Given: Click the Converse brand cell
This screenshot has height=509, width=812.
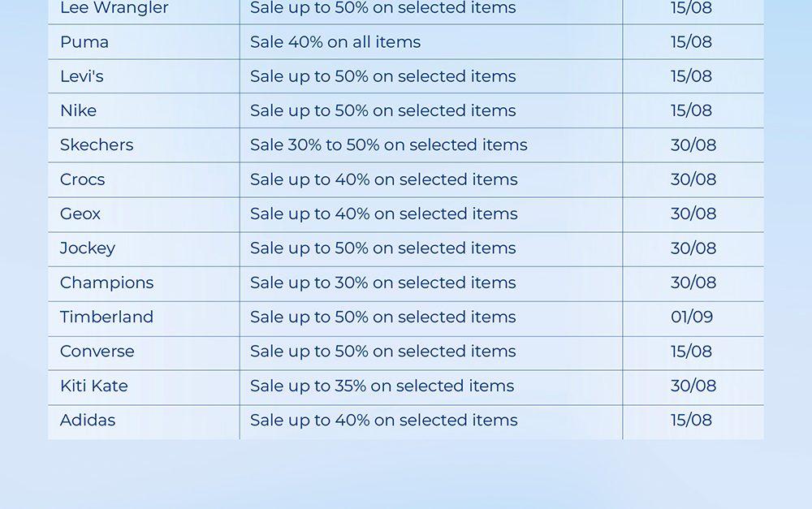Looking at the screenshot, I should click(97, 352).
